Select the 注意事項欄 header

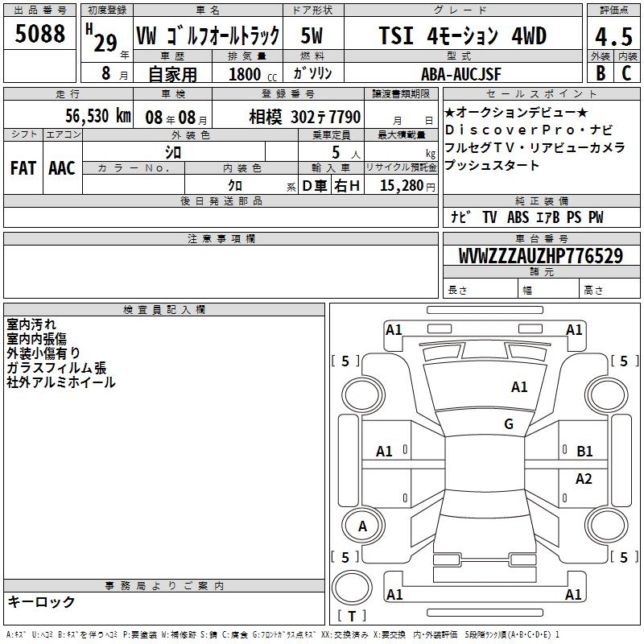coord(221,238)
